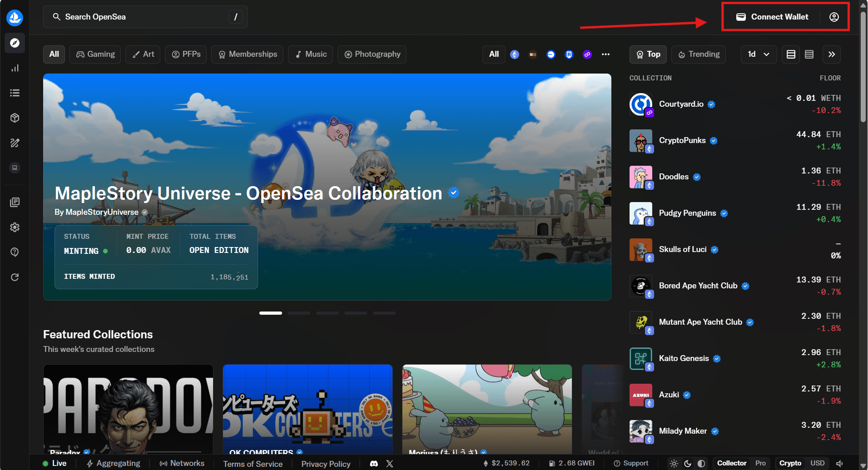The width and height of the screenshot is (868, 470).
Task: Filter by the purple Polygon chain icon
Action: pyautogui.click(x=587, y=54)
